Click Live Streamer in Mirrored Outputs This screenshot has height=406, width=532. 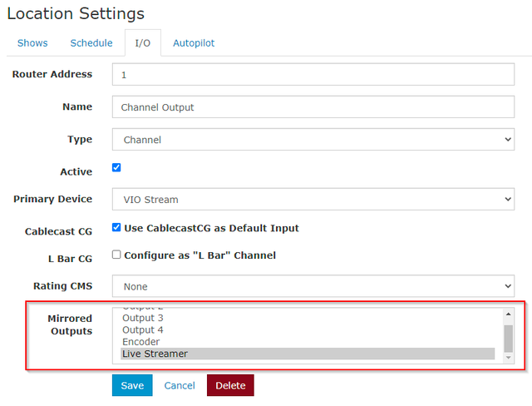(x=308, y=354)
